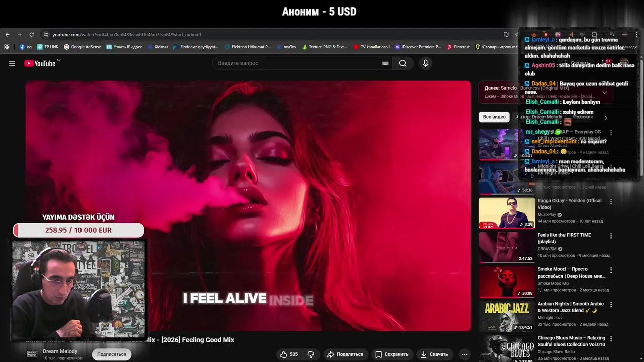The image size is (644, 362).
Task: Open the Pinterest bookmark
Action: [x=458, y=47]
